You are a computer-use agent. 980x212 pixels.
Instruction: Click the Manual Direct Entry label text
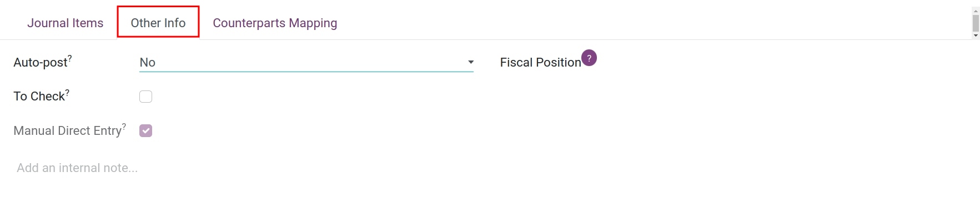(68, 131)
